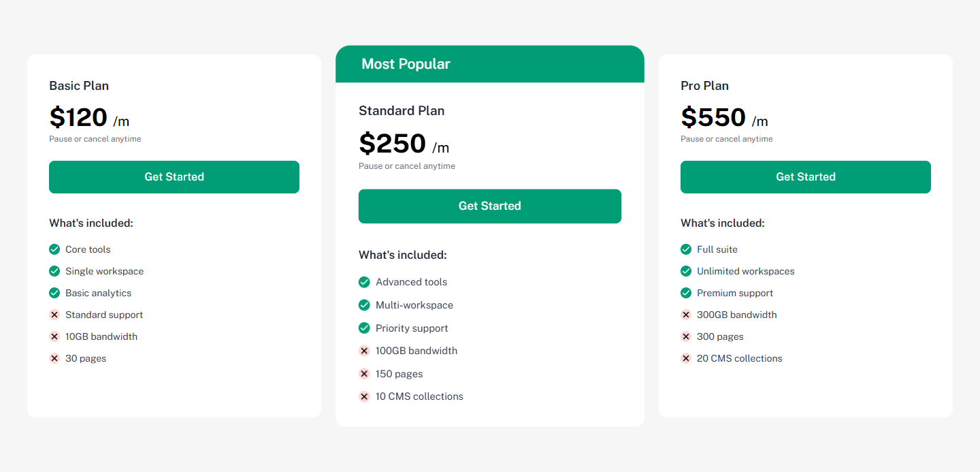980x472 pixels.
Task: Choose Get Started under Standard Plan
Action: point(489,206)
